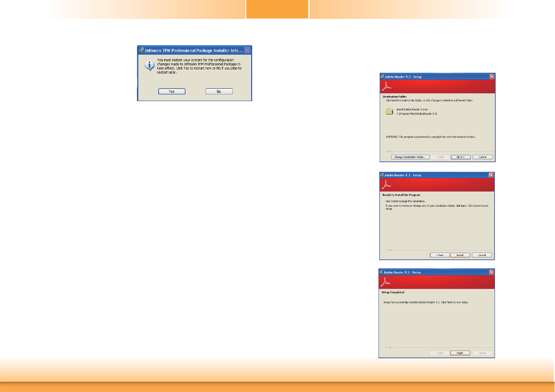Click the install path C:\Program Files\Adobe\Reader 9.0

click(417, 114)
